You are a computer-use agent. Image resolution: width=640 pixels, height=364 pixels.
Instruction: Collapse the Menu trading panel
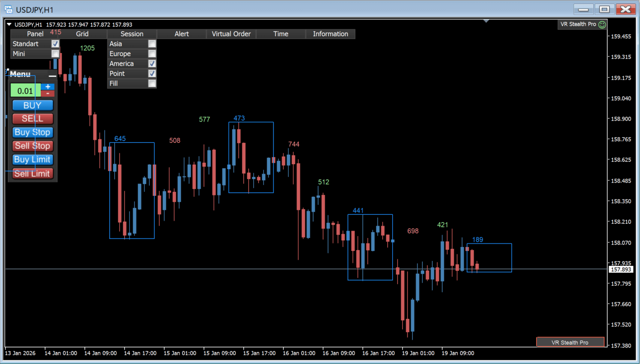pyautogui.click(x=52, y=75)
